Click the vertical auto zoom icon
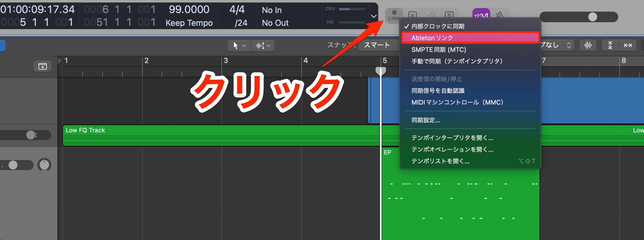This screenshot has height=240, width=644. pyautogui.click(x=610, y=45)
